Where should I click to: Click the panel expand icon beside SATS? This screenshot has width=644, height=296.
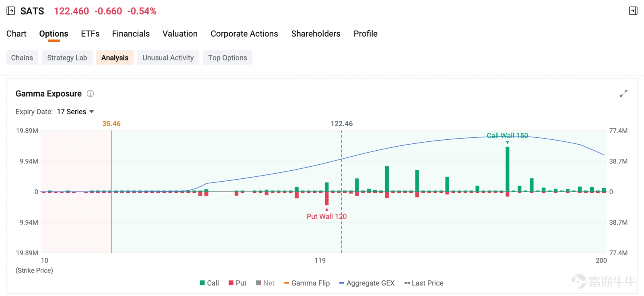coord(11,11)
